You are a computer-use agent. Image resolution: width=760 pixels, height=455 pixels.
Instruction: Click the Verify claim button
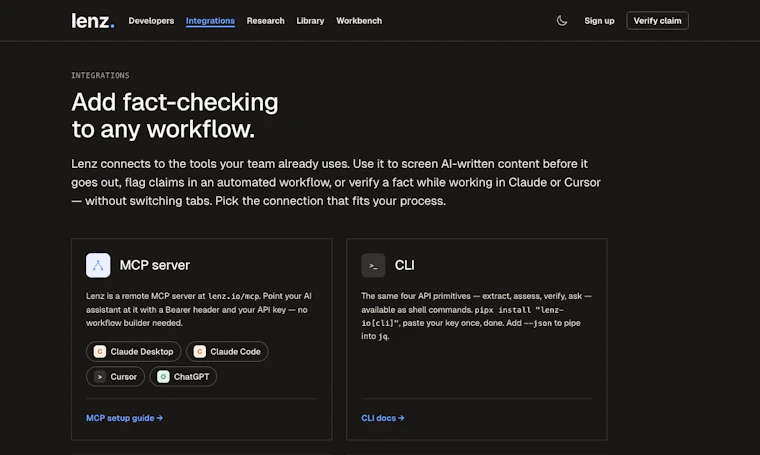[657, 21]
